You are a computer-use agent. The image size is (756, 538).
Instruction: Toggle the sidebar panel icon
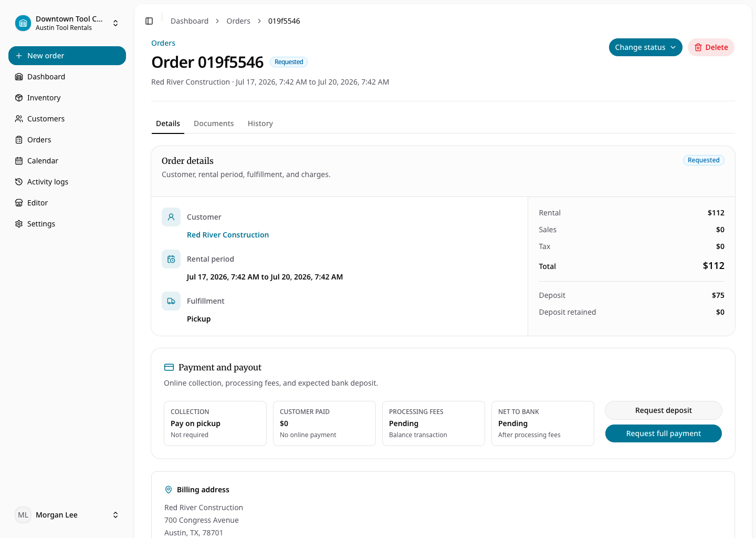(x=149, y=21)
